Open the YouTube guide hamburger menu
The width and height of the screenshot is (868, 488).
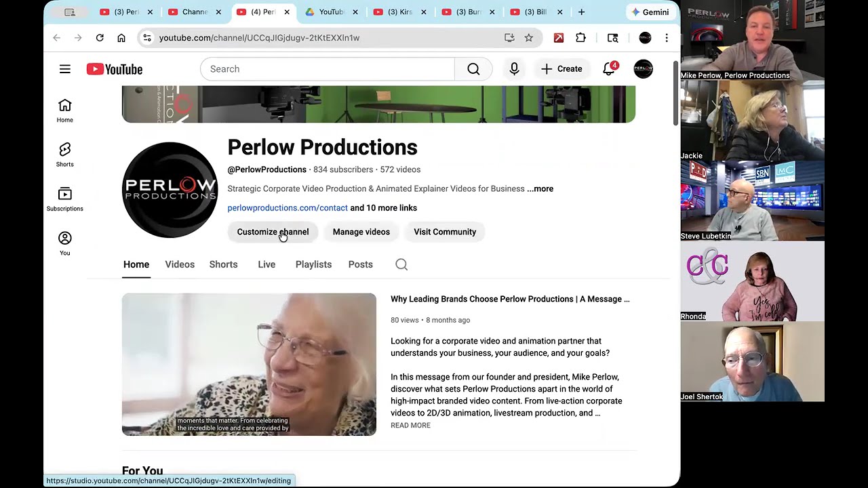[64, 69]
